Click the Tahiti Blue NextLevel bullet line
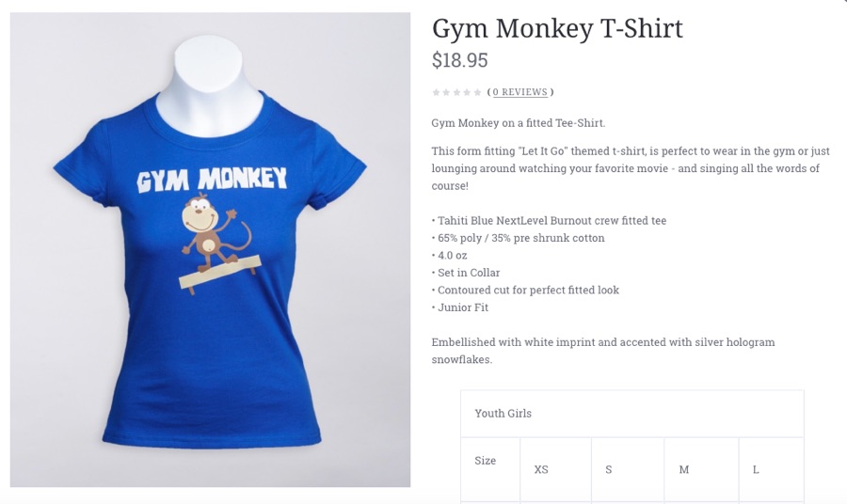The image size is (847, 504). pos(549,221)
